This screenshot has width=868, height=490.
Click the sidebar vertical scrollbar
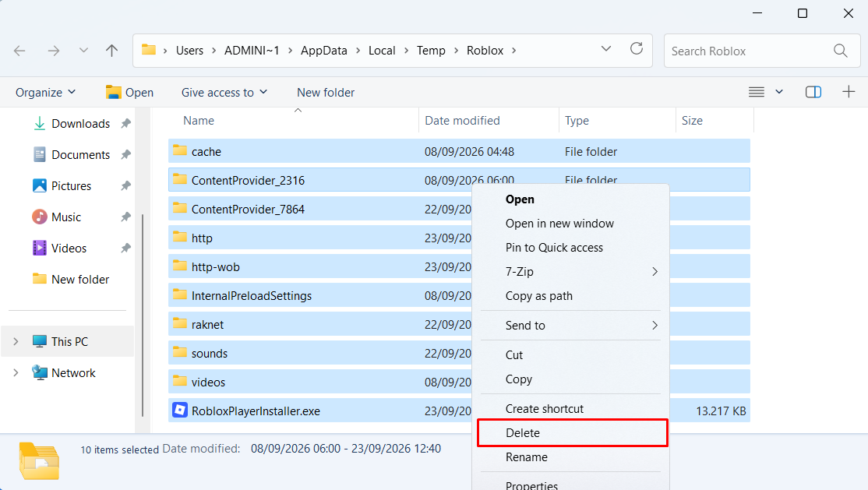click(x=143, y=315)
